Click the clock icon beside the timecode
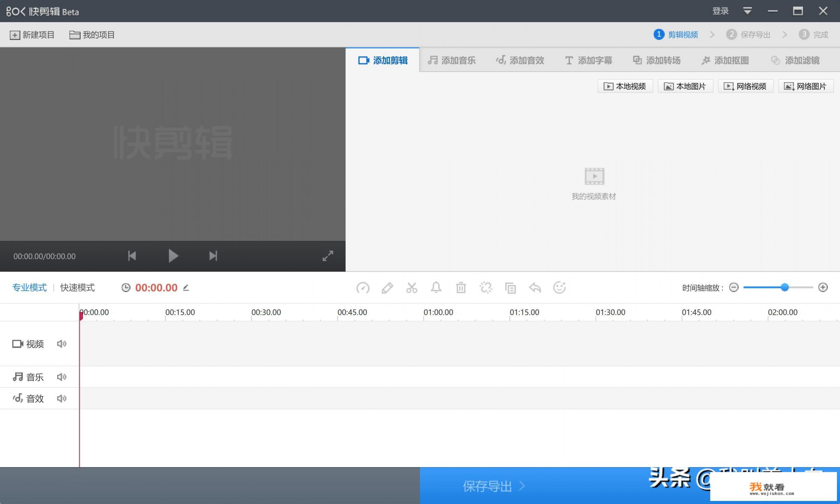Viewport: 840px width, 504px height. coord(126,288)
